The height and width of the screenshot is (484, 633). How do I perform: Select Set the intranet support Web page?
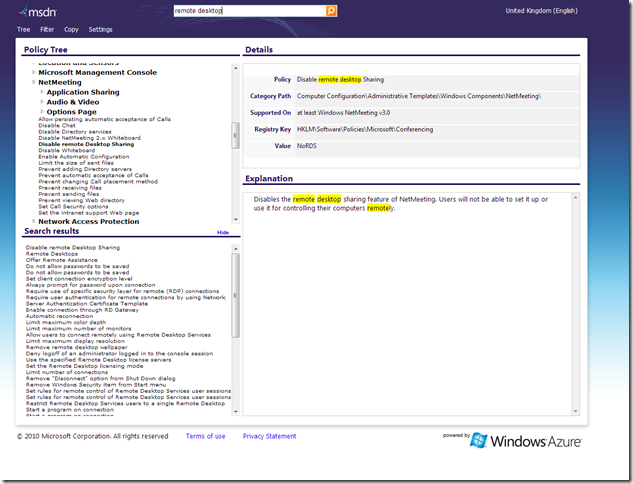(x=88, y=213)
